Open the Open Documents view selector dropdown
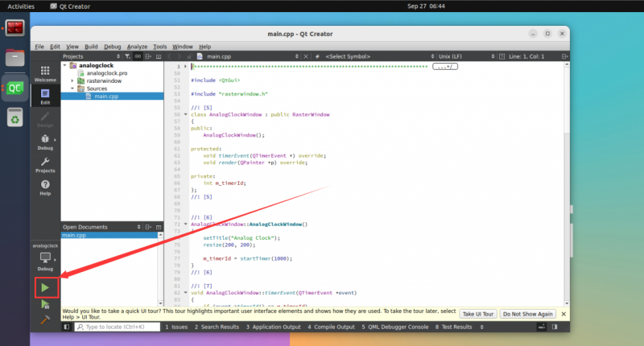 tap(101, 227)
